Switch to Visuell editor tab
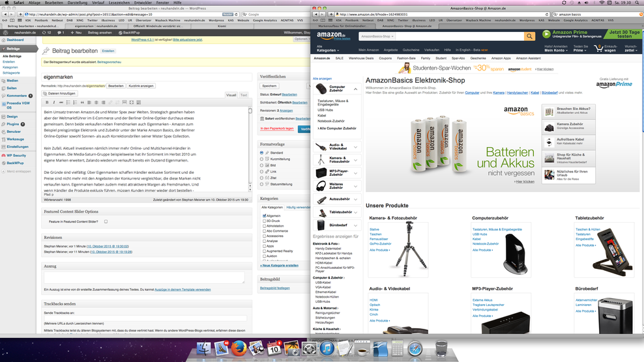Image resolution: width=644 pixels, height=362 pixels. (231, 95)
